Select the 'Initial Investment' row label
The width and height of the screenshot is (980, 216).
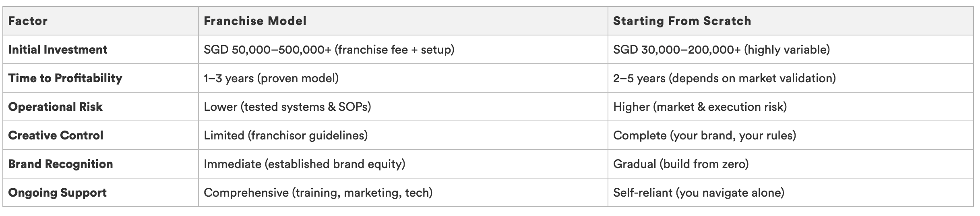(58, 50)
